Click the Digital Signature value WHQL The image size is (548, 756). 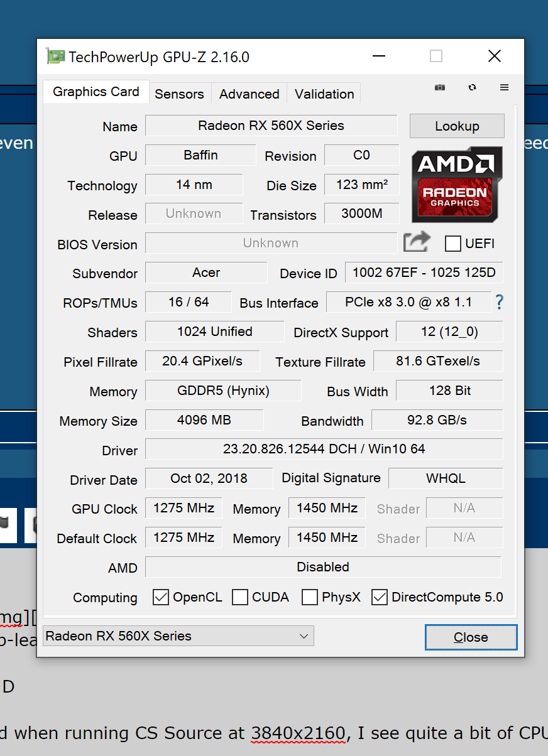[446, 478]
